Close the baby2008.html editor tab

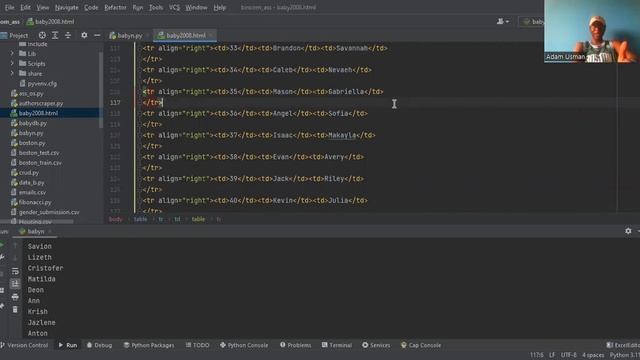(211, 36)
